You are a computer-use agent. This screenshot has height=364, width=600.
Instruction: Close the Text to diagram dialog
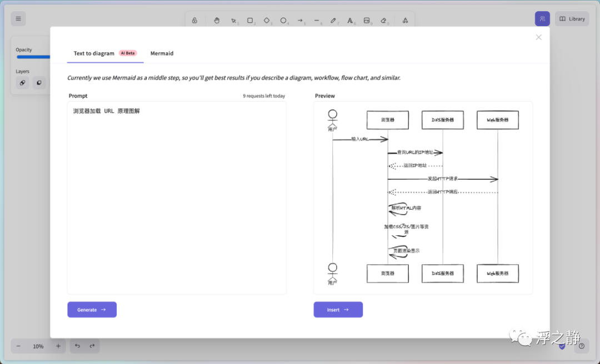tap(538, 37)
